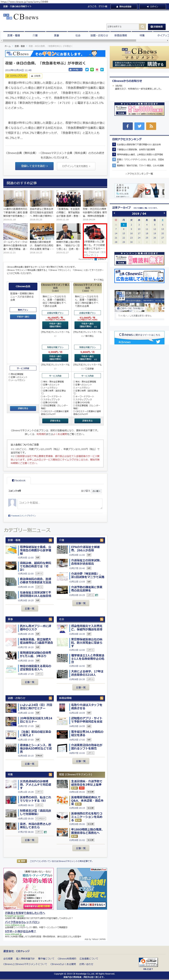Open the 話題・お知らせ navigation tab

click(x=99, y=35)
